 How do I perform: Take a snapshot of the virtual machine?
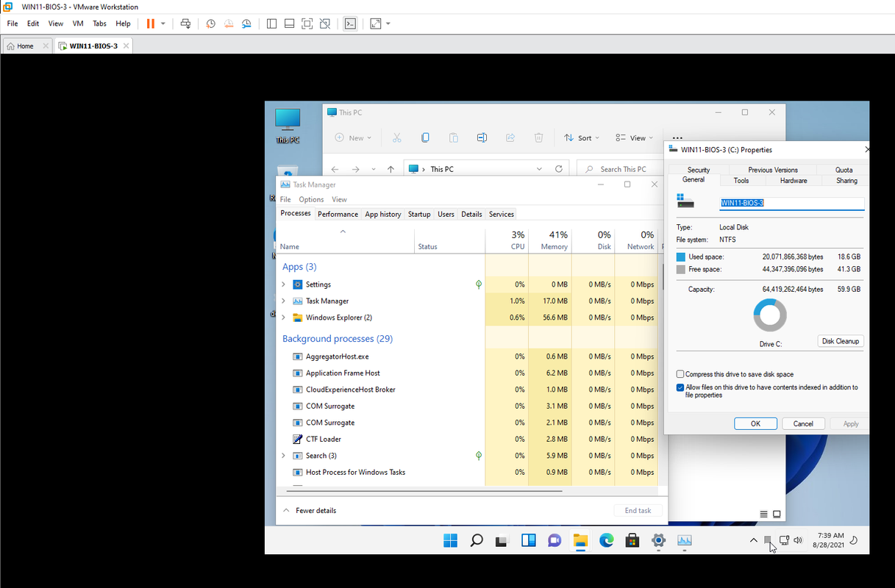pyautogui.click(x=211, y=24)
